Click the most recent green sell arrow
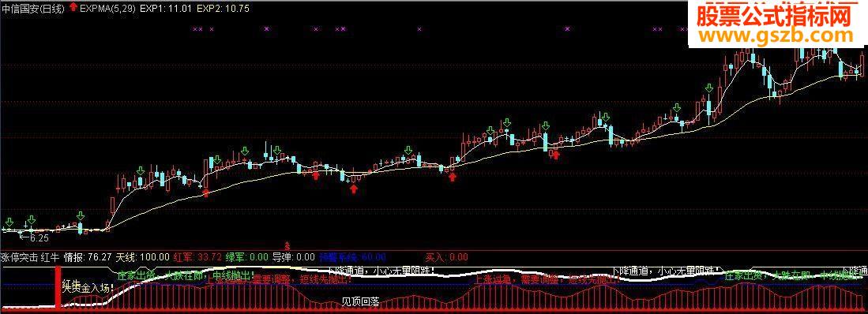Image resolution: width=868 pixels, height=314 pixels. coord(709,88)
